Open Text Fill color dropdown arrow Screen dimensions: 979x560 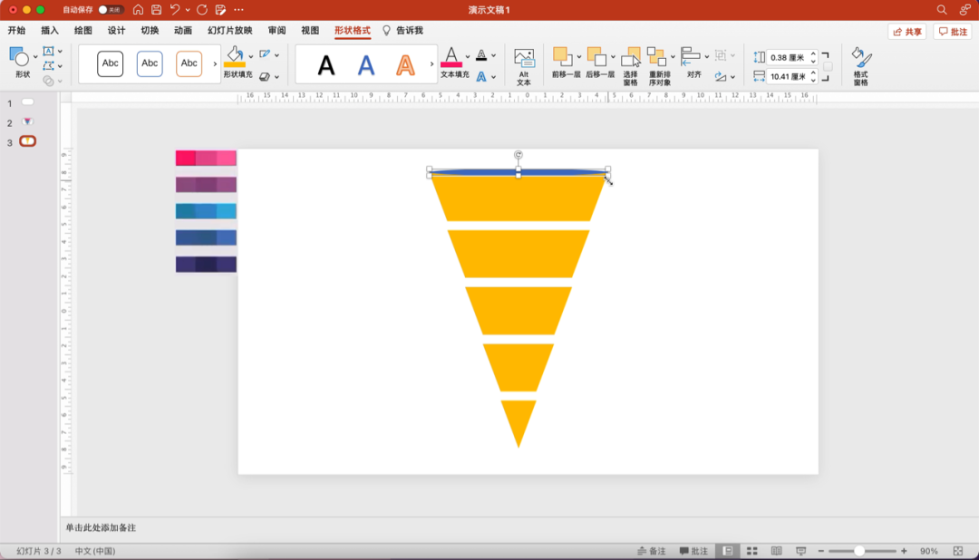point(468,57)
